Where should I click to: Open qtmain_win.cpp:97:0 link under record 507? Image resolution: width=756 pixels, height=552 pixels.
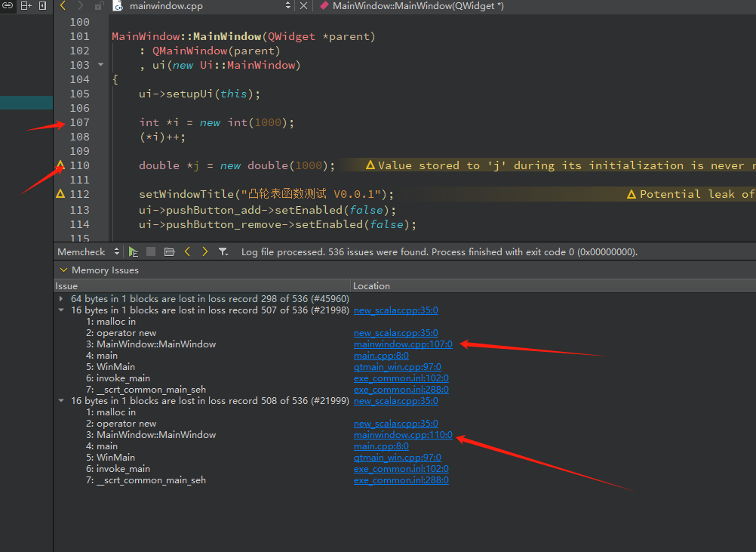pos(398,367)
